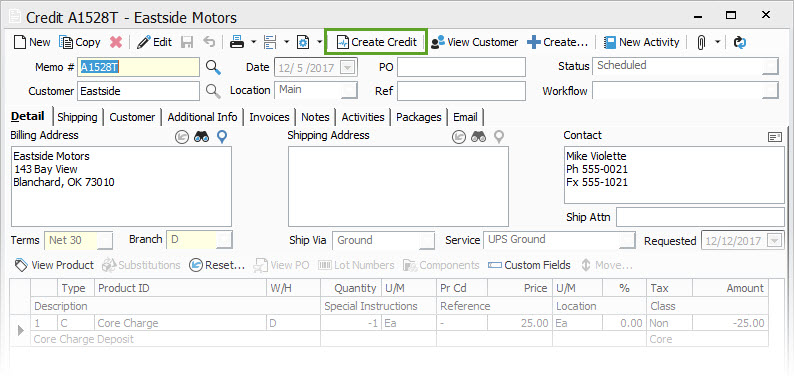The width and height of the screenshot is (794, 378).
Task: Click the Create Credit button
Action: coord(377,42)
